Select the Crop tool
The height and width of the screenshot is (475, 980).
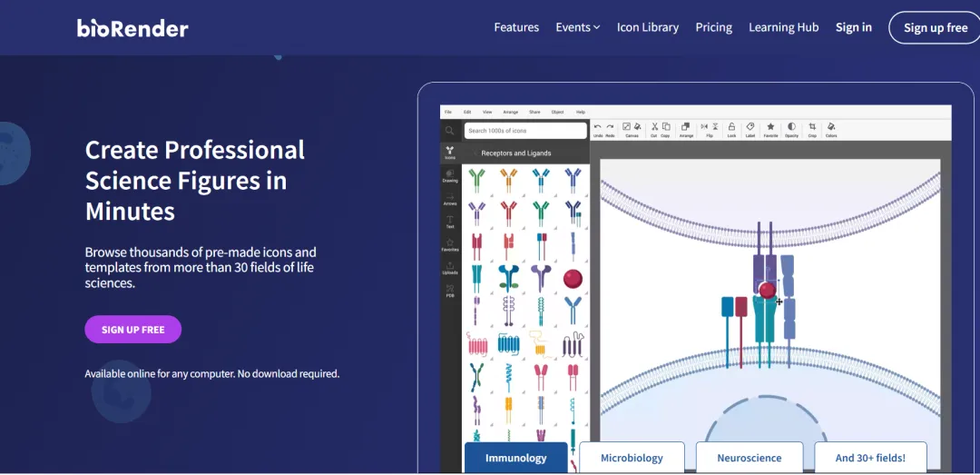[x=812, y=129]
